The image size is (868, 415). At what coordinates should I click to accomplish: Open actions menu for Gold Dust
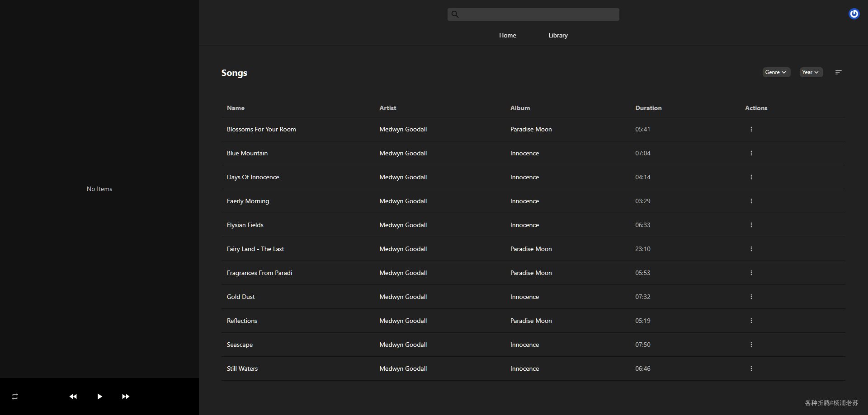(751, 297)
